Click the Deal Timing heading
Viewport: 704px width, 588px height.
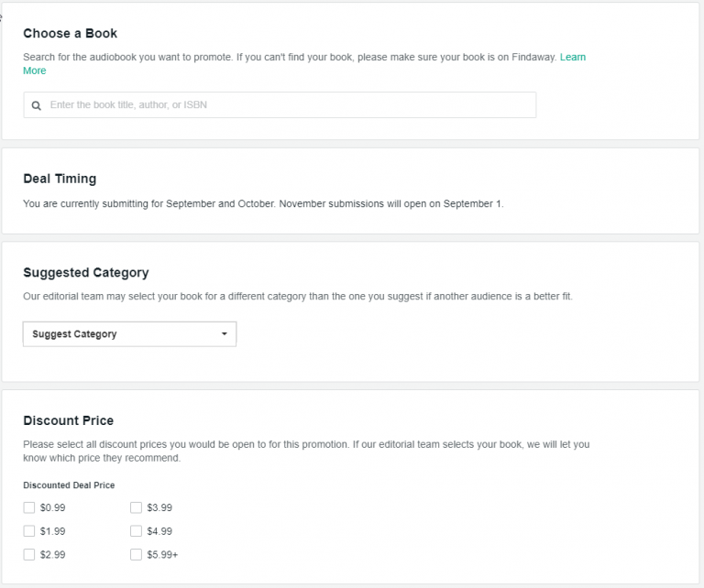click(60, 179)
